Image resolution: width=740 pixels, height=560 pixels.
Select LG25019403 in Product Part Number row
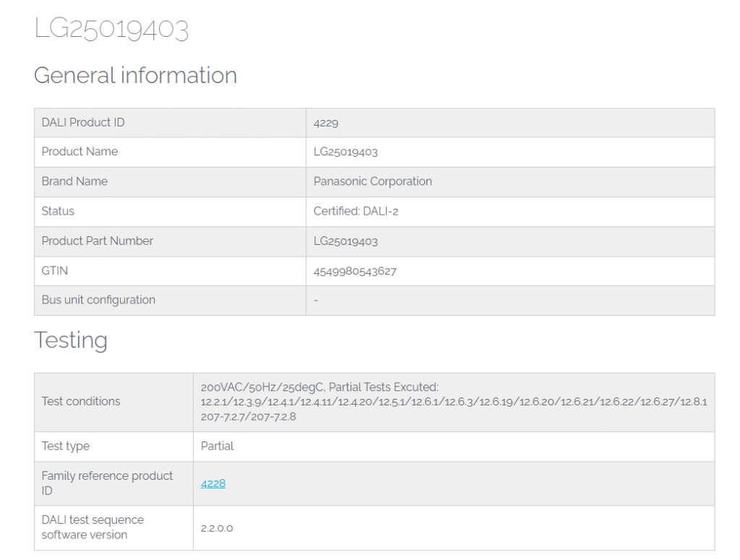point(345,241)
